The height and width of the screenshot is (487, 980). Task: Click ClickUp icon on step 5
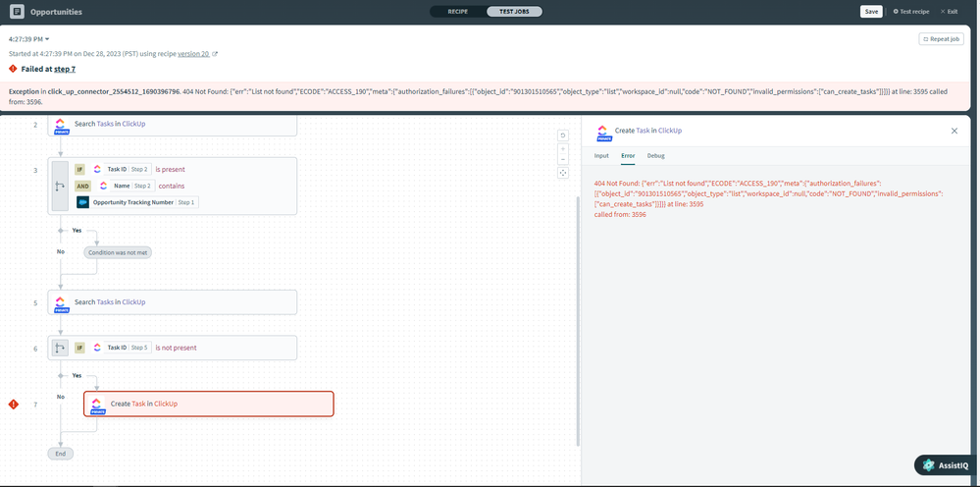[61, 302]
